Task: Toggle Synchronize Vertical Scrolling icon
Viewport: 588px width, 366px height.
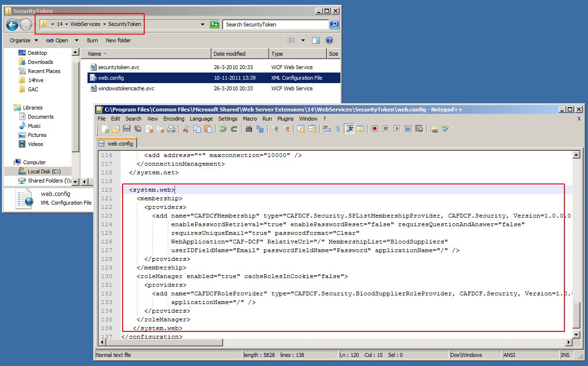Action: (300, 129)
